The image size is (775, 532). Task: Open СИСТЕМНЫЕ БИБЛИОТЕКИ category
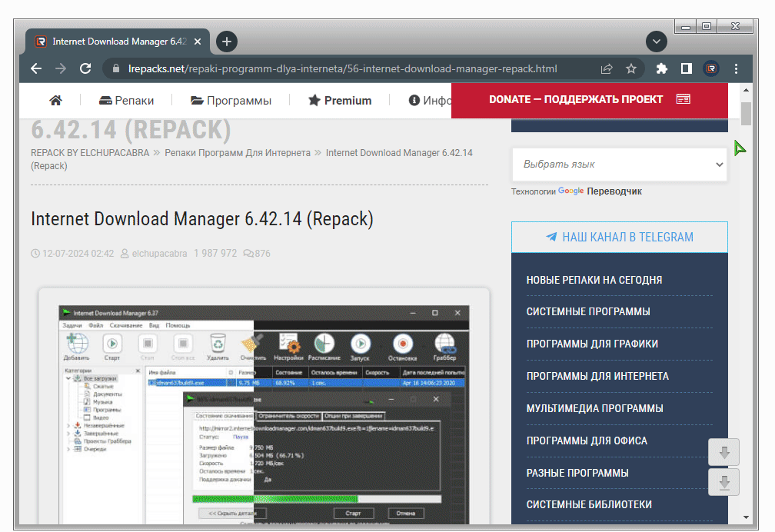pos(589,505)
